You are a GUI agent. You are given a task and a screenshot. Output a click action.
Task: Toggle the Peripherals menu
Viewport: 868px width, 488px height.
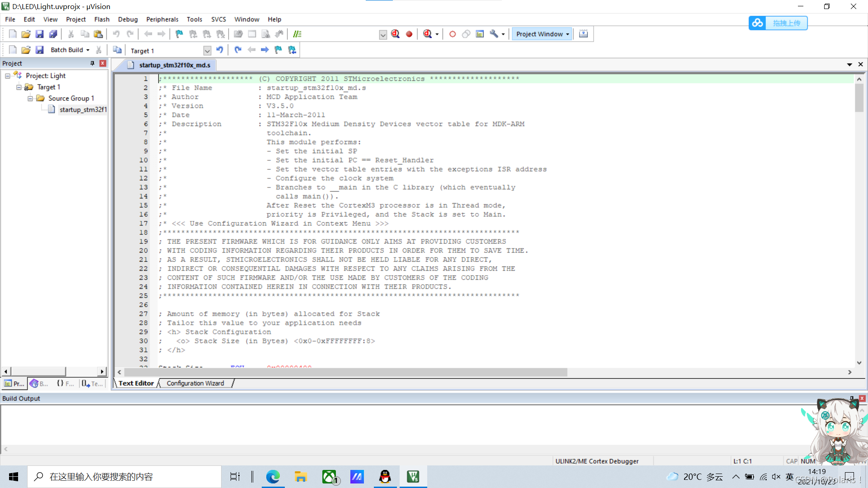pos(161,19)
